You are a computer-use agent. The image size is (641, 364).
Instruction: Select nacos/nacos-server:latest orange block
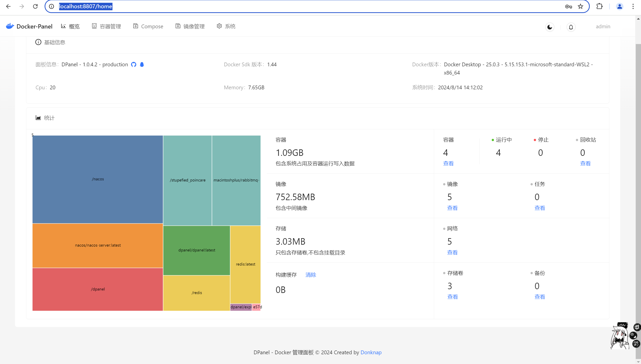[98, 246]
